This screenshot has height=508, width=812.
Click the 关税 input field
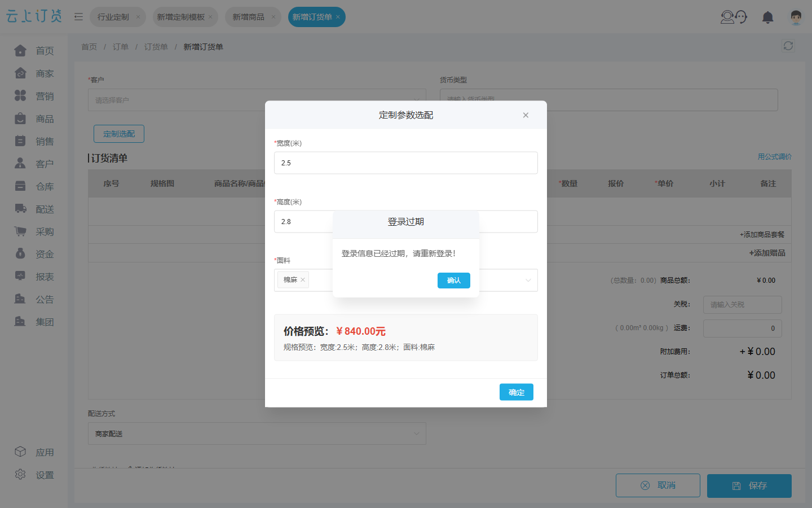[743, 305]
